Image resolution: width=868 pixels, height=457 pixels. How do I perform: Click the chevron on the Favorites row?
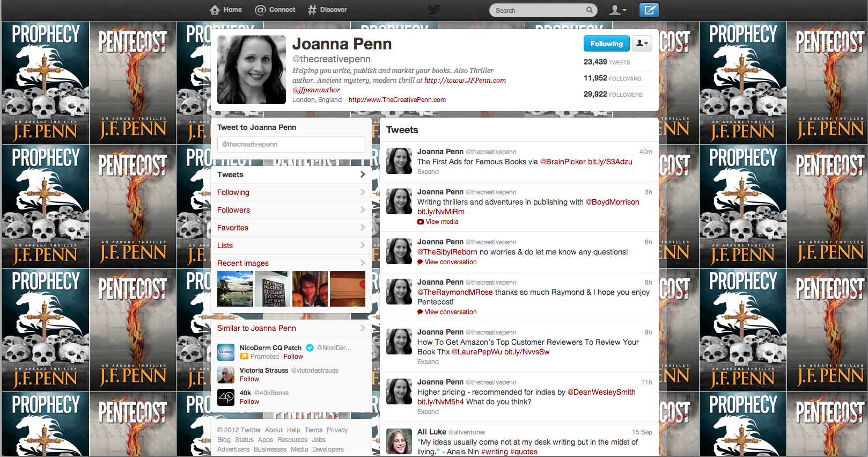click(x=363, y=228)
